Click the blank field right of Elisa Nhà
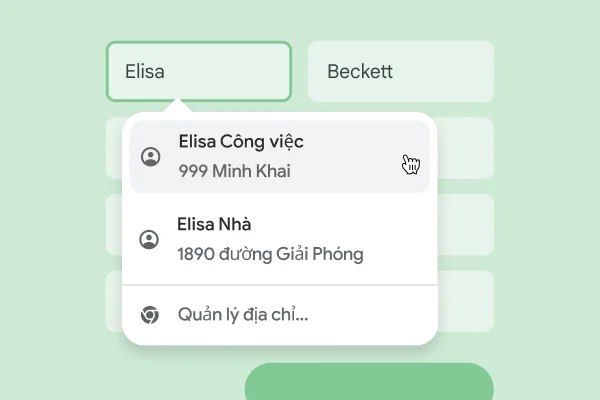 (x=467, y=225)
